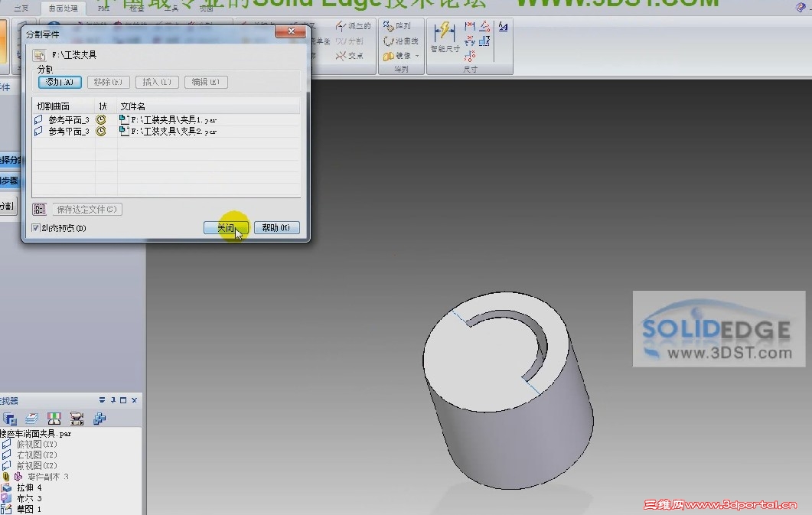Screen dimensions: 812x515
Task: Close the 分割零件 dialog with X
Action: (291, 31)
